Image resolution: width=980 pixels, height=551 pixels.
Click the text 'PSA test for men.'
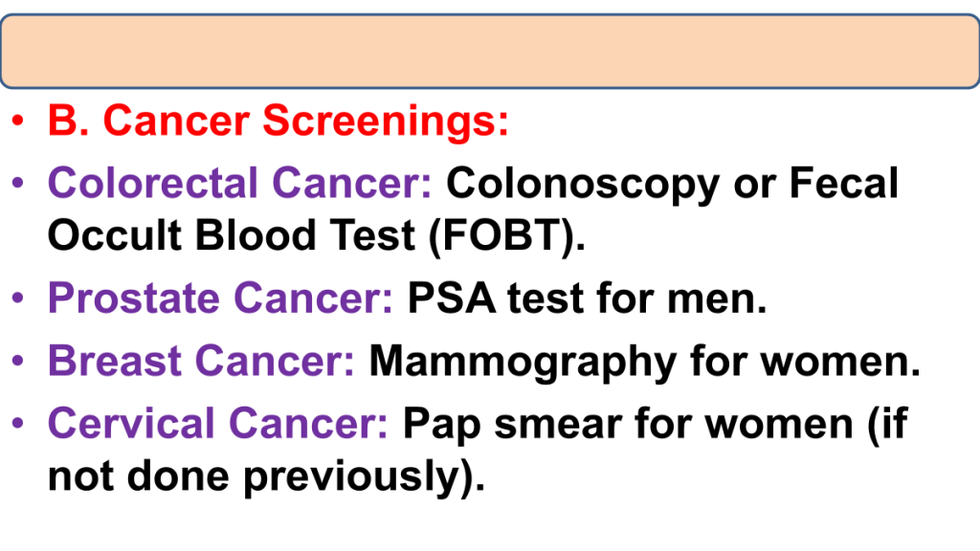tap(588, 299)
